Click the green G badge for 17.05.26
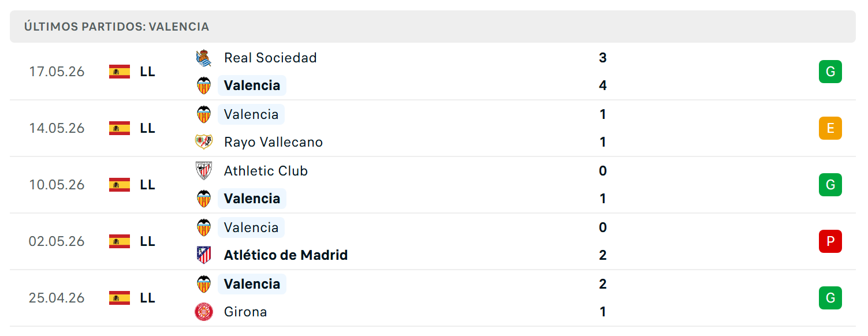This screenshot has width=868, height=336. (x=830, y=72)
